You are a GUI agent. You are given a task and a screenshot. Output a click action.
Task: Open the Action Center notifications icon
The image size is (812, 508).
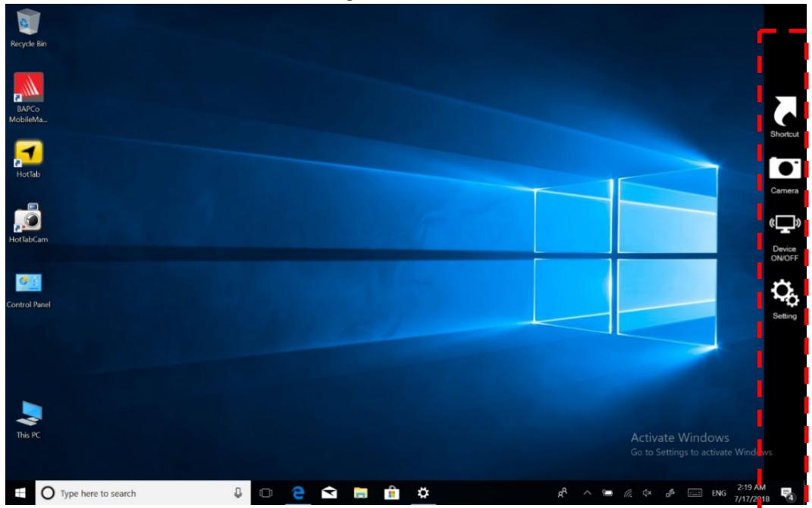pos(787,494)
